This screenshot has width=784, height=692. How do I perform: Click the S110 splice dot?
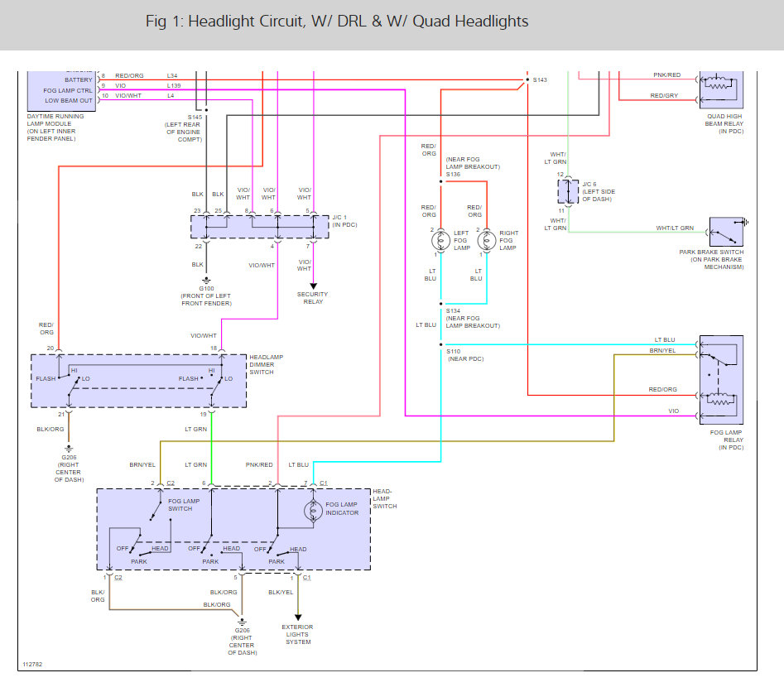coord(440,344)
